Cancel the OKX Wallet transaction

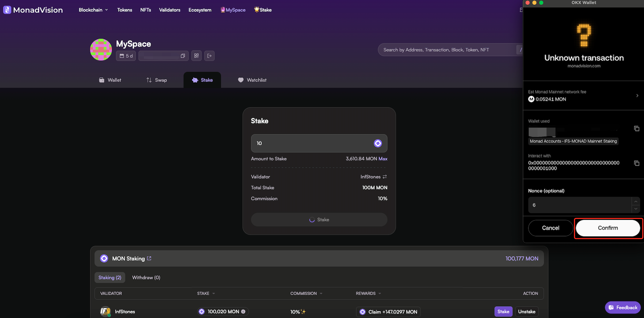point(550,228)
